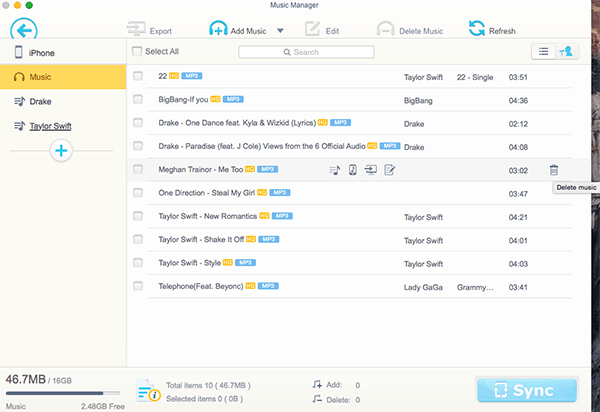
Task: Click the Export toolbar icon
Action: pyautogui.click(x=136, y=29)
